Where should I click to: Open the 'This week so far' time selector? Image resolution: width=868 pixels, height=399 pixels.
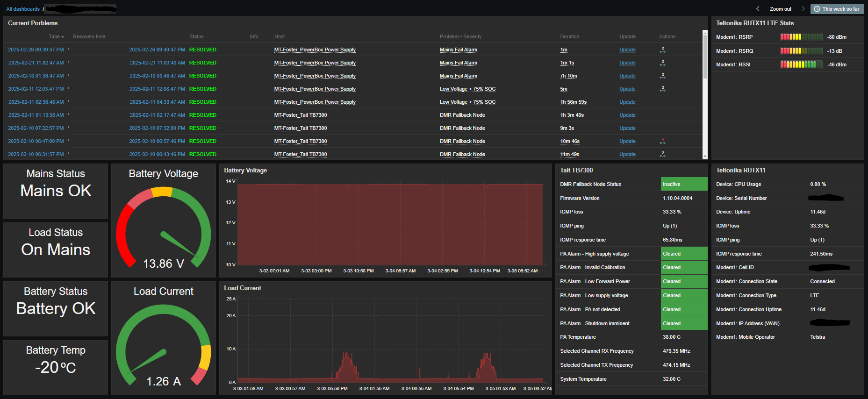[x=837, y=9]
